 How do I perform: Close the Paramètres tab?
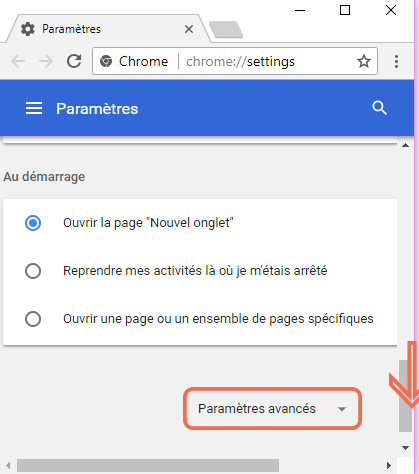pyautogui.click(x=189, y=29)
